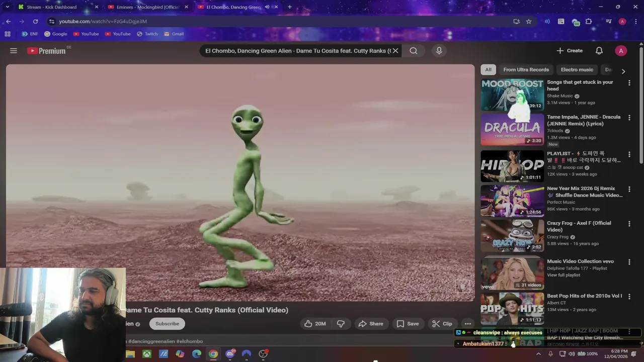Share the video

tap(370, 324)
